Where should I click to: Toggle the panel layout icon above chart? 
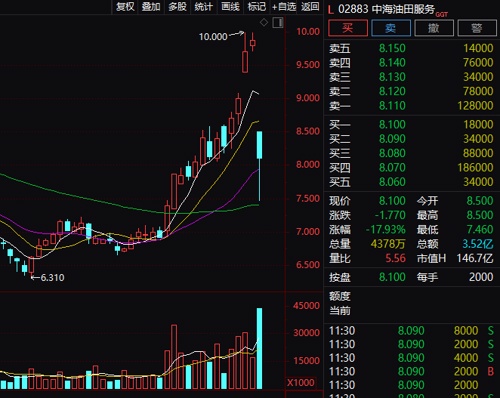click(278, 23)
